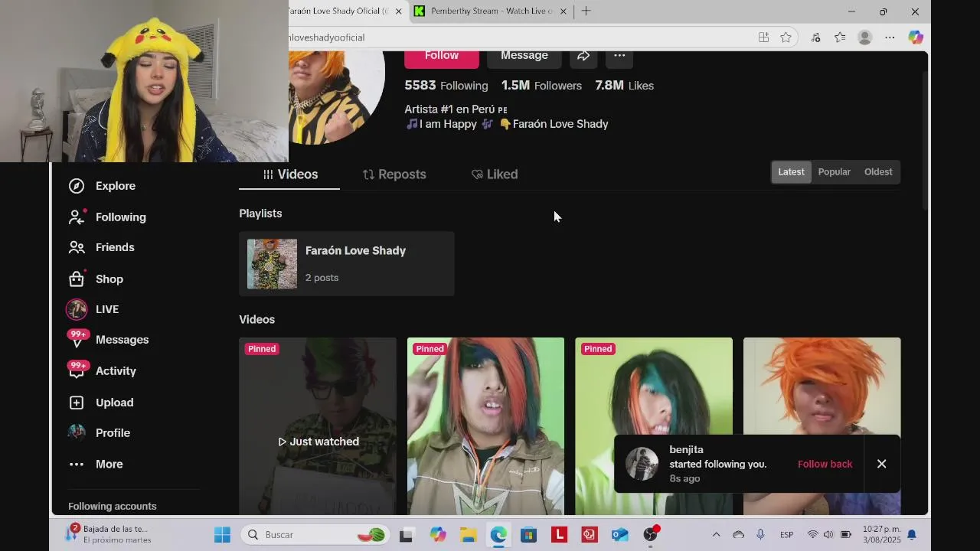Viewport: 980px width, 551px height.
Task: View the 5583 Following list
Action: click(x=446, y=86)
